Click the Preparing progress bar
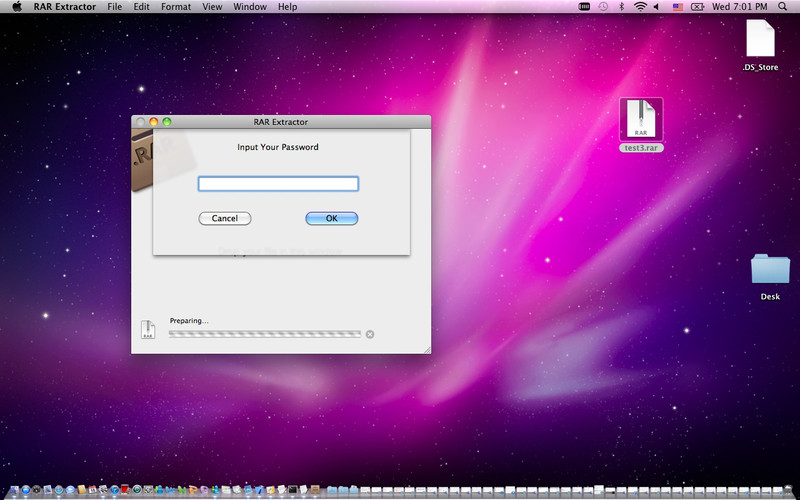 (x=264, y=334)
